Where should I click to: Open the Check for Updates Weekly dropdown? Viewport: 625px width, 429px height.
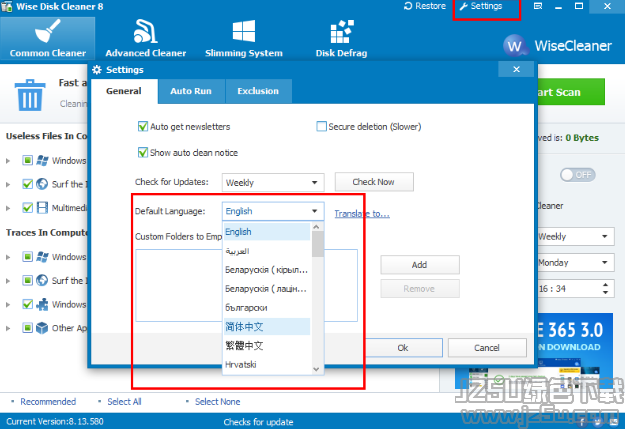click(273, 183)
